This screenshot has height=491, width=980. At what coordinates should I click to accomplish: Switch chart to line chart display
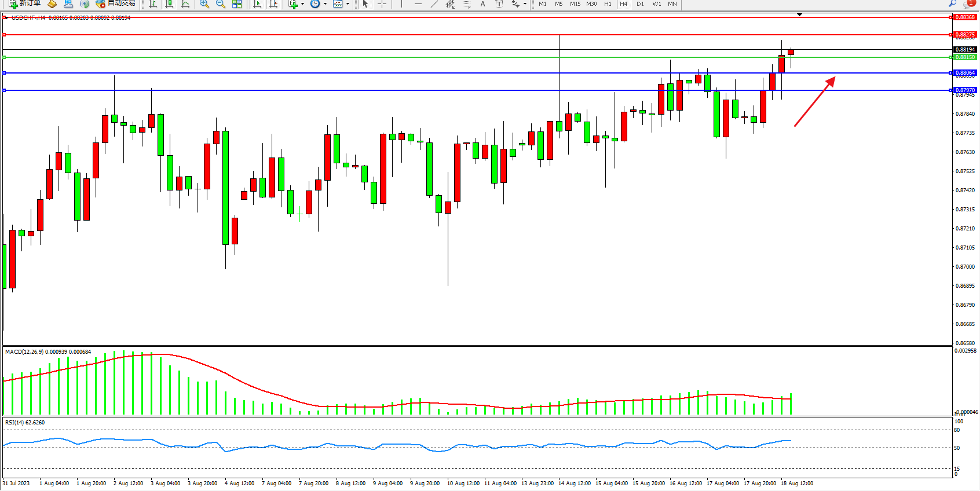coord(185,4)
